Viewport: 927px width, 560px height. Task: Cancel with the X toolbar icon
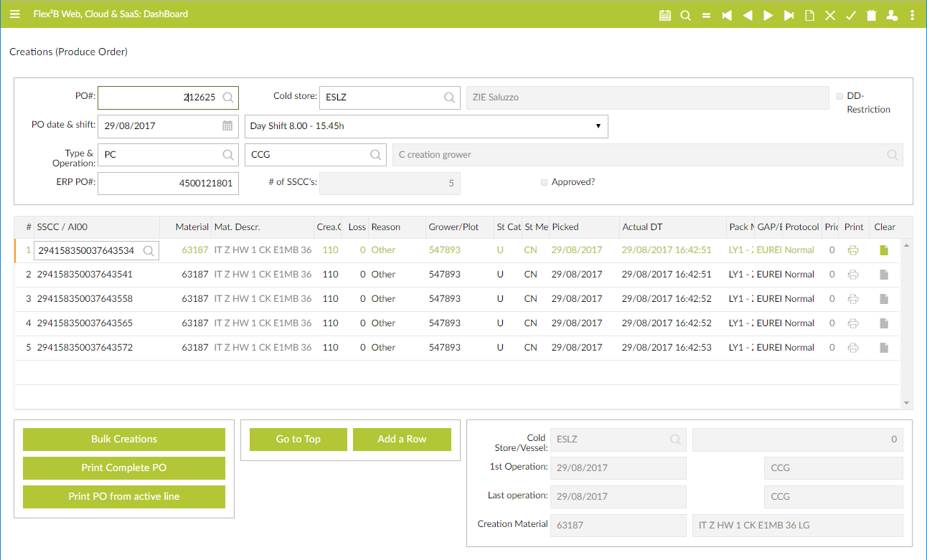tap(830, 15)
